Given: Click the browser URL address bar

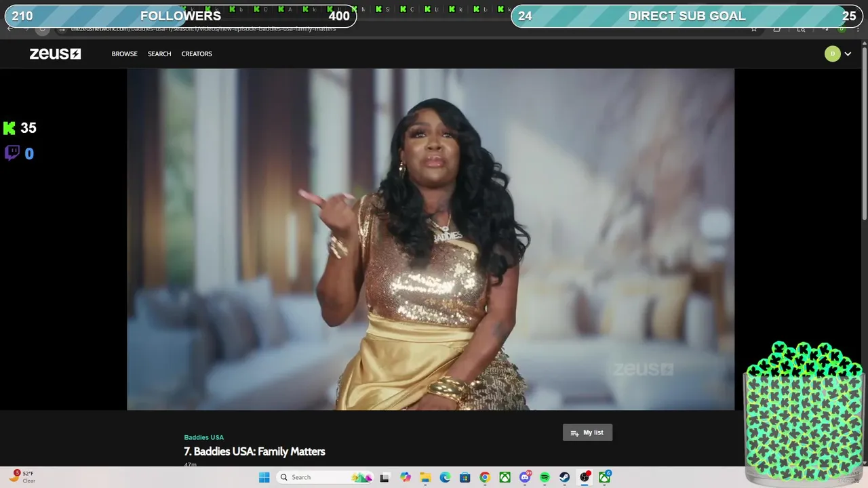Looking at the screenshot, I should tap(407, 28).
